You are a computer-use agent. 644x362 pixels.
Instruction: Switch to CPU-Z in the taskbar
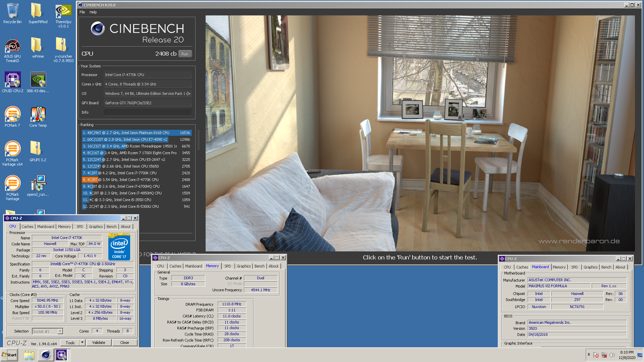61,355
